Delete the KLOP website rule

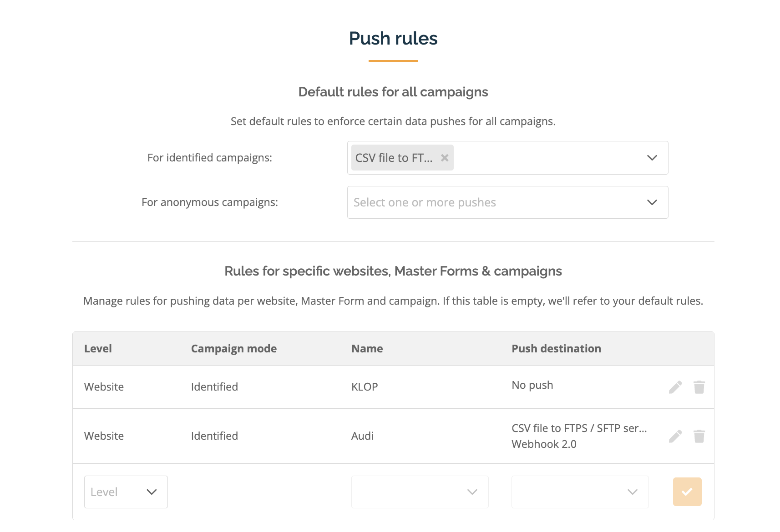(x=699, y=387)
